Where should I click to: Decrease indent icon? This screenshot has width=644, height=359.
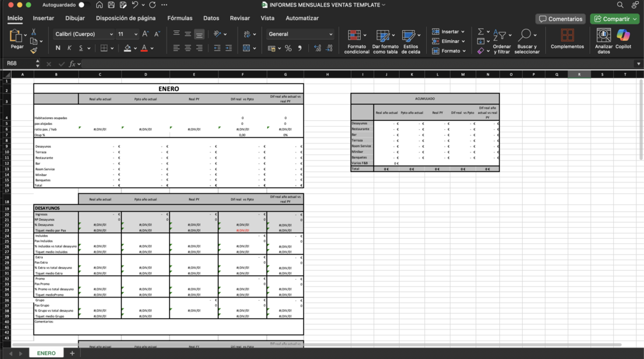coord(217,48)
